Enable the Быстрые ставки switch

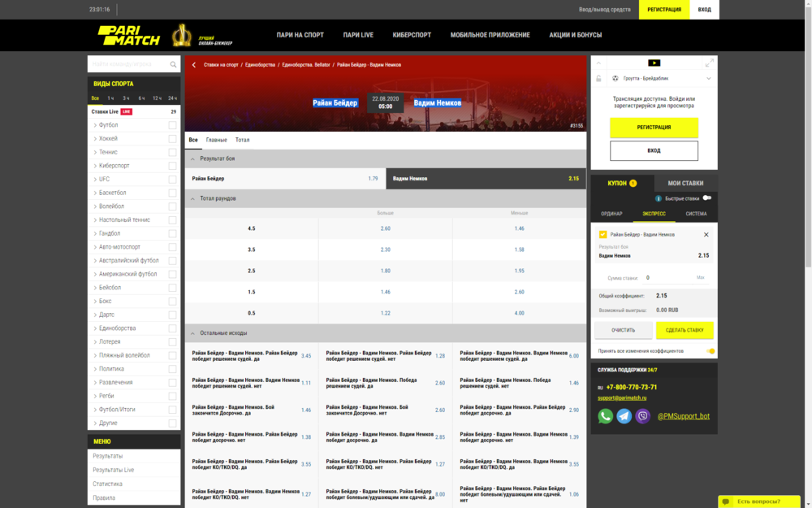pyautogui.click(x=707, y=198)
